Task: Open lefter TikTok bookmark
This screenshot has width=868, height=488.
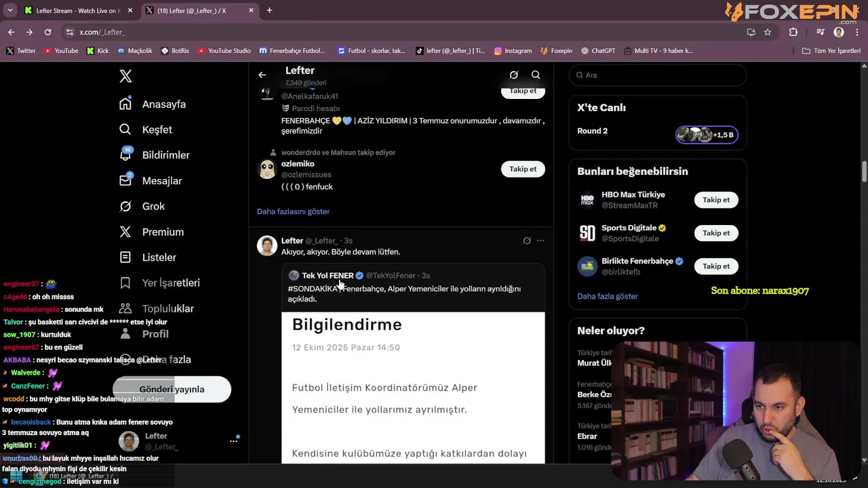Action: pyautogui.click(x=451, y=51)
